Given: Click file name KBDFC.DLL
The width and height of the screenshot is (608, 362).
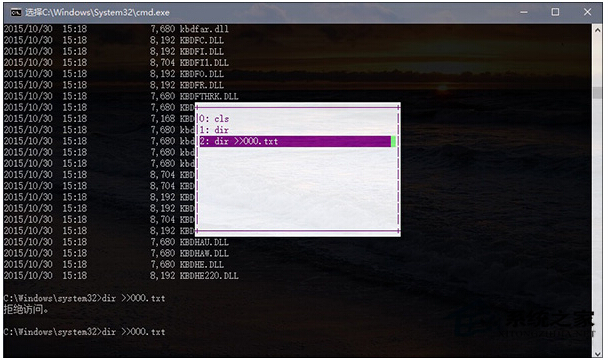Looking at the screenshot, I should point(202,40).
